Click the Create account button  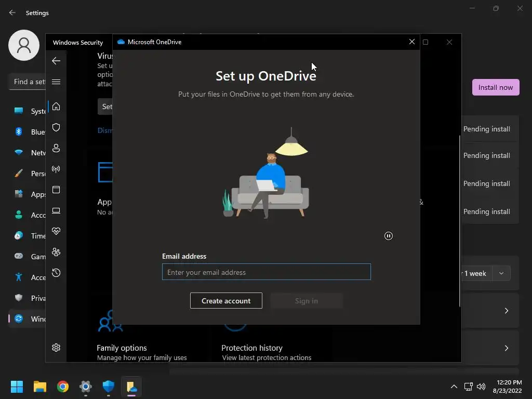226,301
